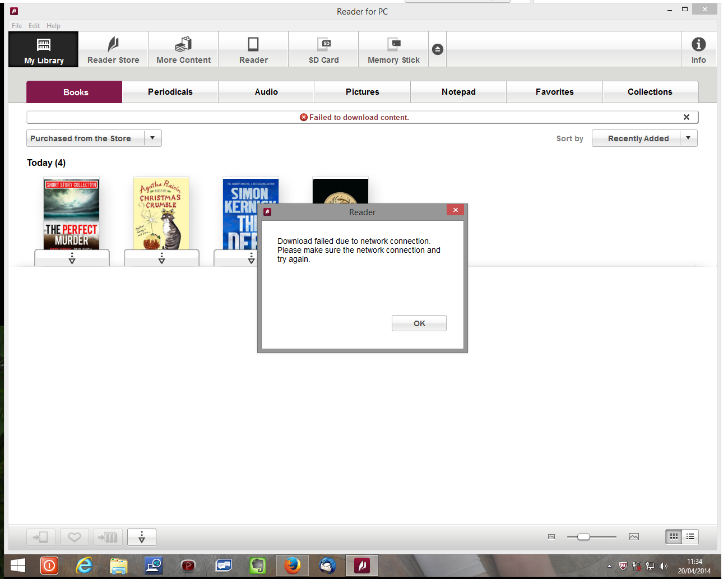Open the Collections tab
728x579 pixels.
[650, 92]
